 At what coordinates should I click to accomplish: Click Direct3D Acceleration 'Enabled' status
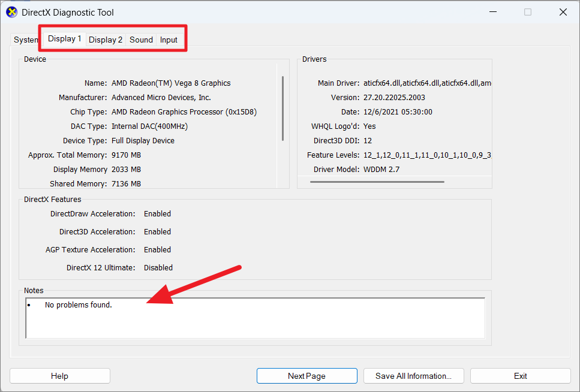click(x=157, y=231)
